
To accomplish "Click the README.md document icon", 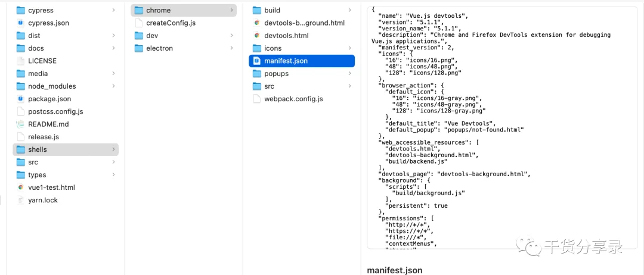I will (x=21, y=124).
